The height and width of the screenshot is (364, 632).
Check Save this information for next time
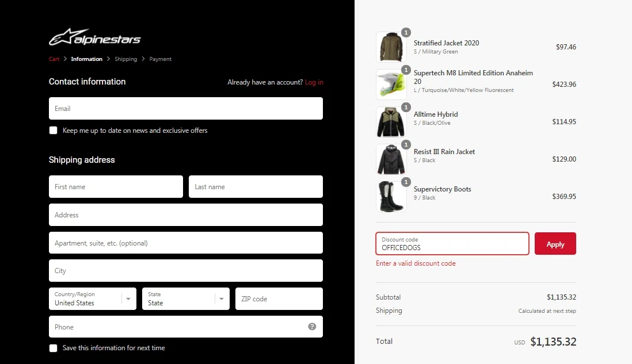[54, 348]
